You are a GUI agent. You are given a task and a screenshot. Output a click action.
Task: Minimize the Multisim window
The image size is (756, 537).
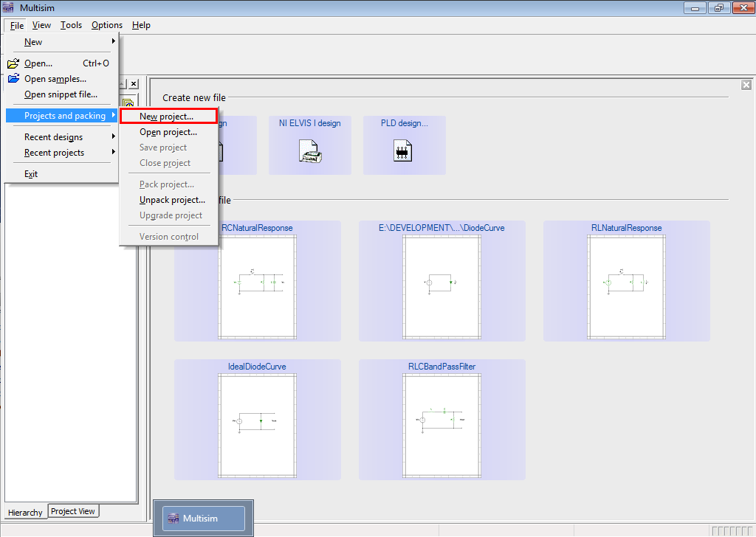tap(695, 7)
